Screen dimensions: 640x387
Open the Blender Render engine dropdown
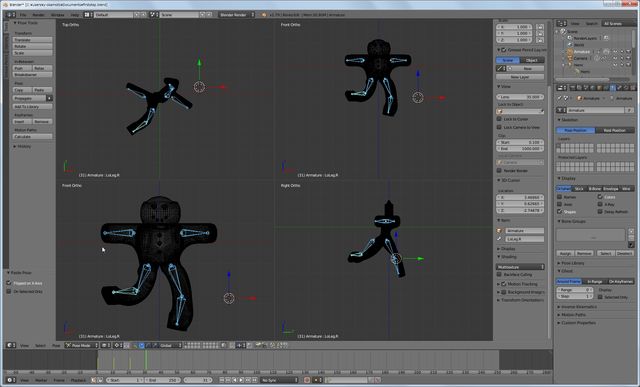pyautogui.click(x=236, y=15)
